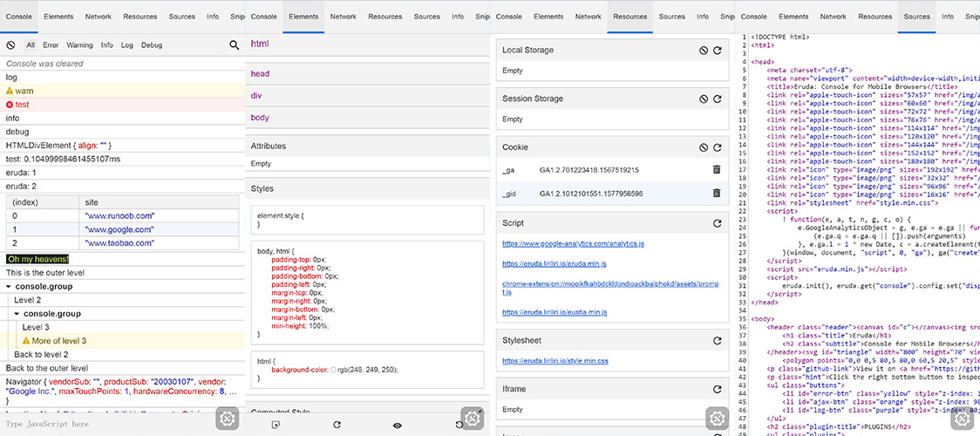The image size is (980, 436).
Task: Delete the _gid cookie entry
Action: click(716, 193)
